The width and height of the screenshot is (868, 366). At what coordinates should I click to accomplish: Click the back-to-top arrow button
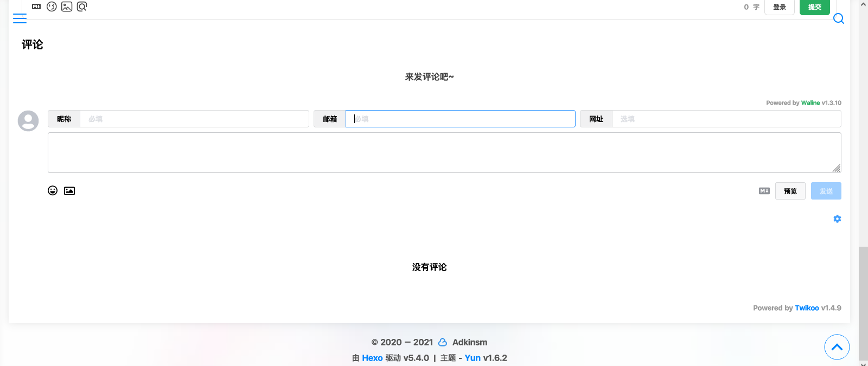(x=837, y=347)
